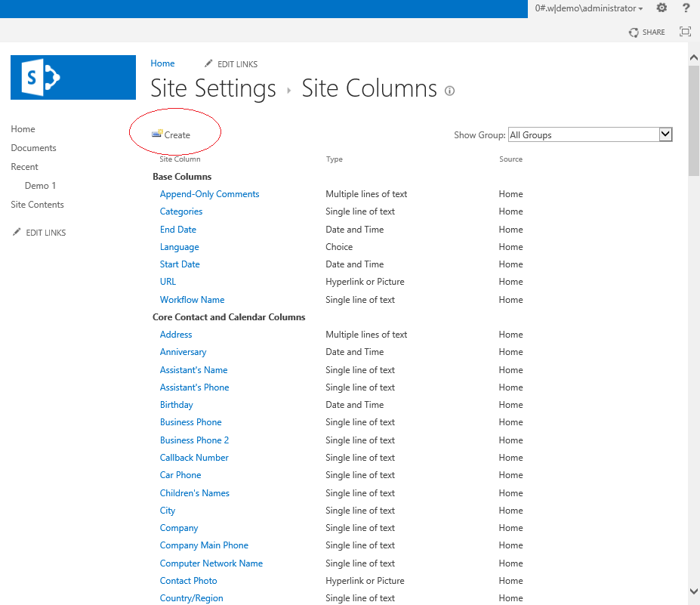Screen dimensions: 700x605
Task: Open the Site Settings breadcrumb link
Action: 213,88
